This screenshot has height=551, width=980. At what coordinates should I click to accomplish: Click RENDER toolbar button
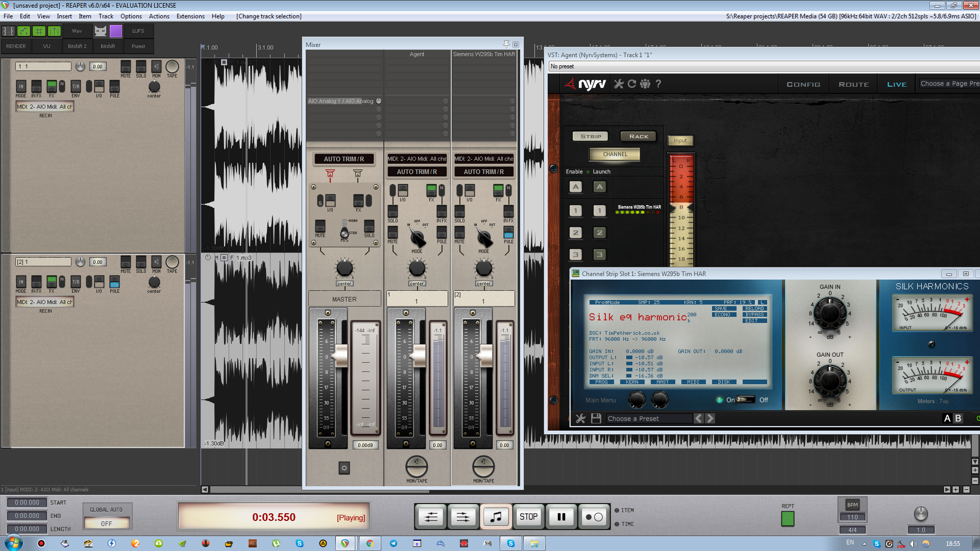[16, 46]
